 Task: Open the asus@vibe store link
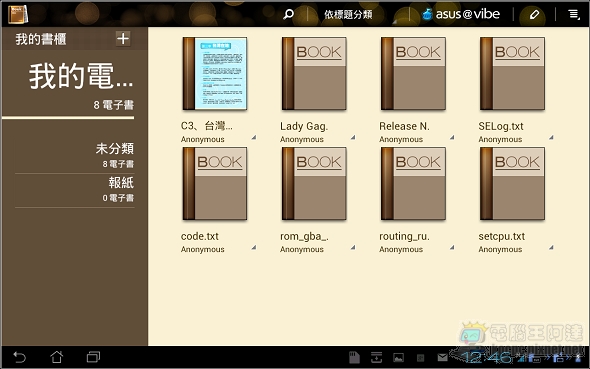461,14
